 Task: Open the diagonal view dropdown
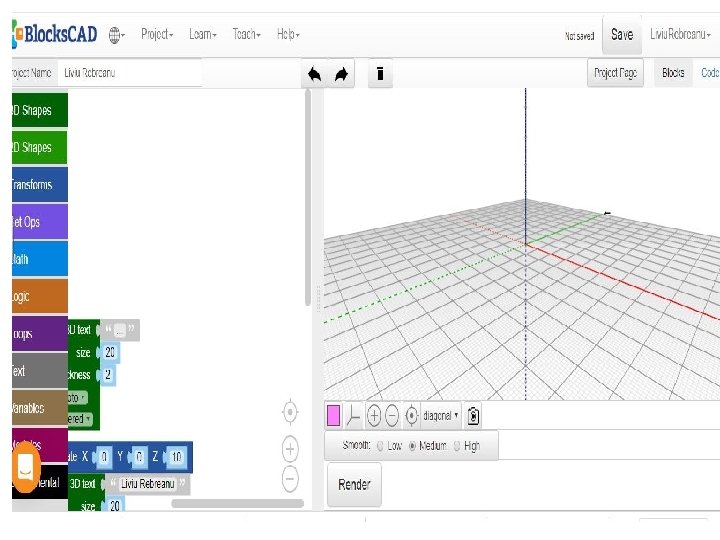point(440,416)
